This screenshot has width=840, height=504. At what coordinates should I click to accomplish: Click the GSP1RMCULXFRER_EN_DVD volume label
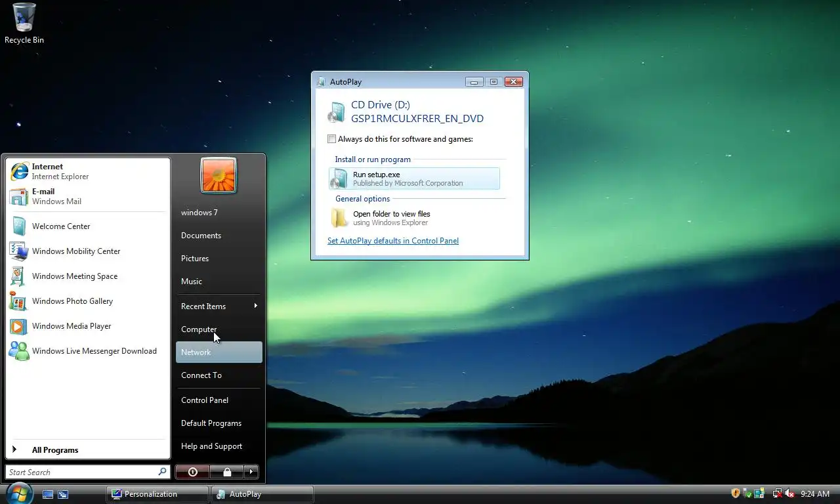tap(417, 119)
